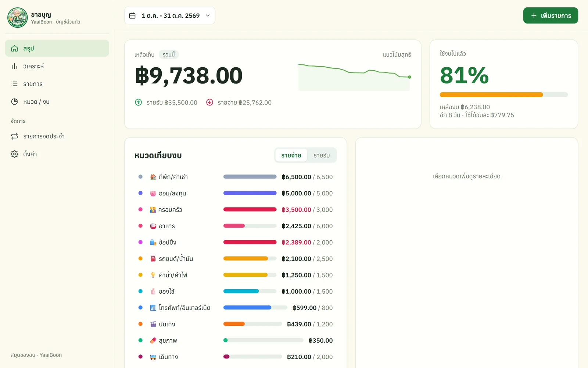Click the rice bowl icon for อาหาร
The image size is (588, 368).
coord(153,226)
